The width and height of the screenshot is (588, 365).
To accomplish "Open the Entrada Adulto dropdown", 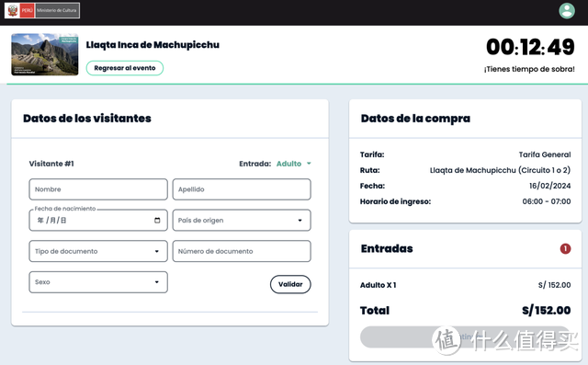I will [x=294, y=164].
